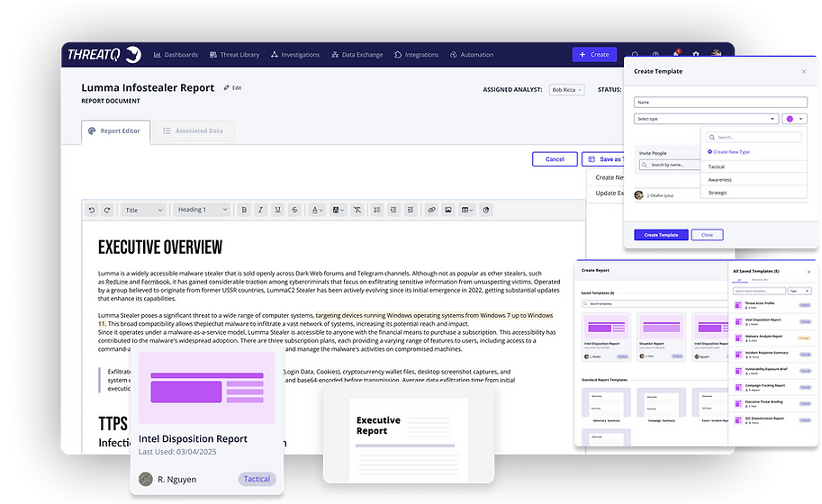
Task: Toggle italic formatting
Action: coord(260,210)
